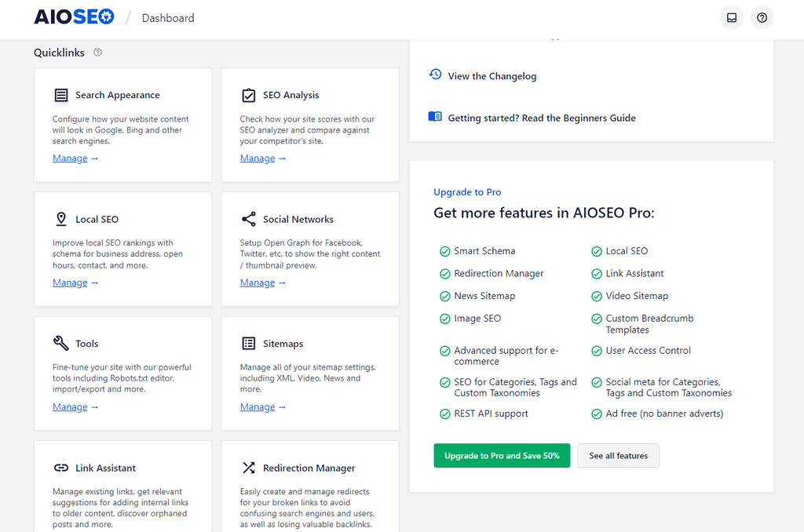The height and width of the screenshot is (532, 804).
Task: Click See all features button
Action: [x=619, y=456]
